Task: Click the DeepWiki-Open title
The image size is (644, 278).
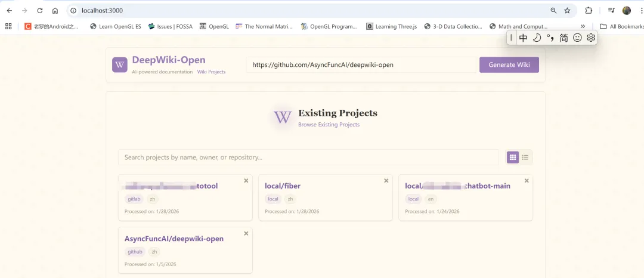Action: [169, 60]
